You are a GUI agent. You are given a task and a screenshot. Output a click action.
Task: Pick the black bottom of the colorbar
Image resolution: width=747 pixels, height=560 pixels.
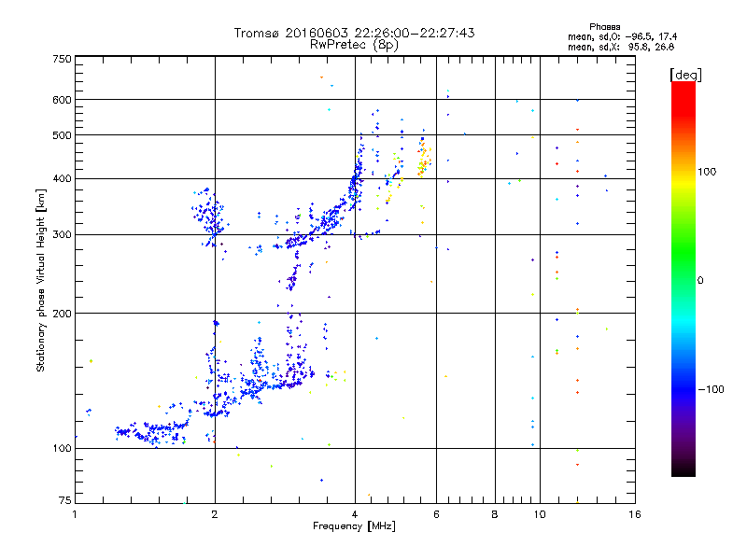683,470
